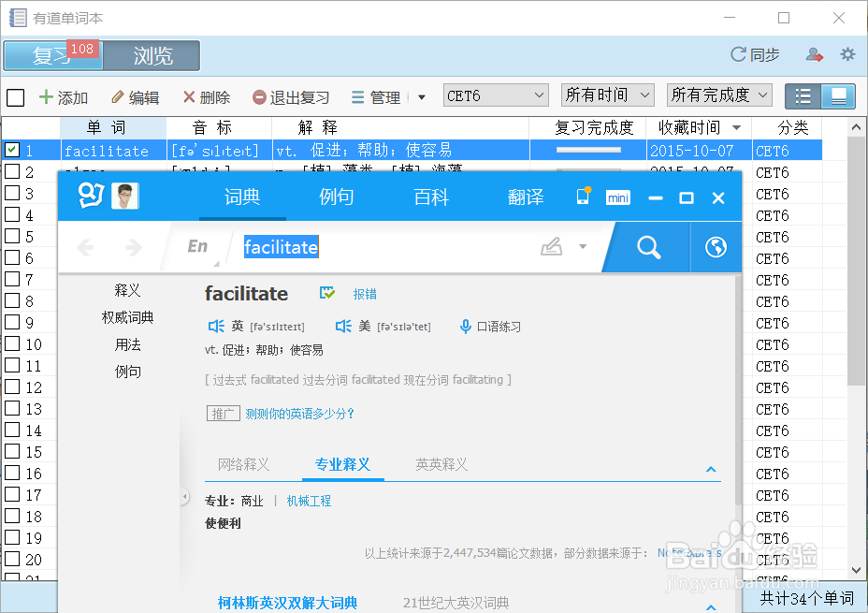The height and width of the screenshot is (613, 868).
Task: Click the 机械工程 link
Action: [x=309, y=501]
